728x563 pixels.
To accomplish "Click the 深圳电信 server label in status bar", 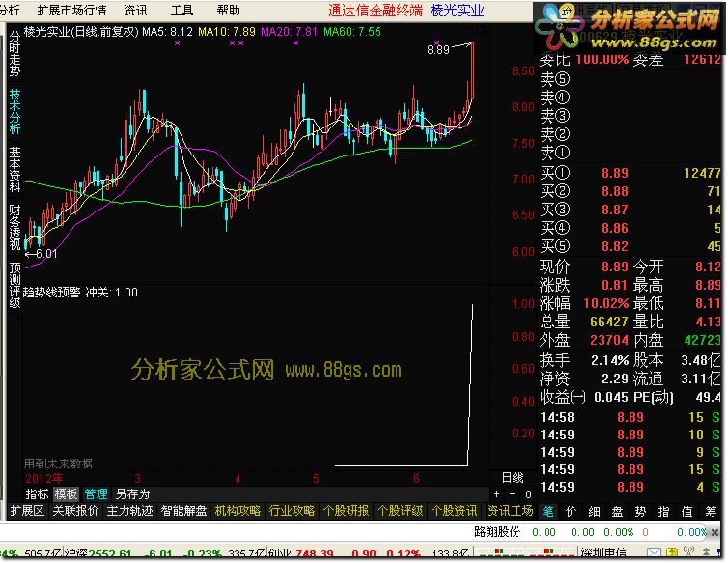I will (x=603, y=553).
